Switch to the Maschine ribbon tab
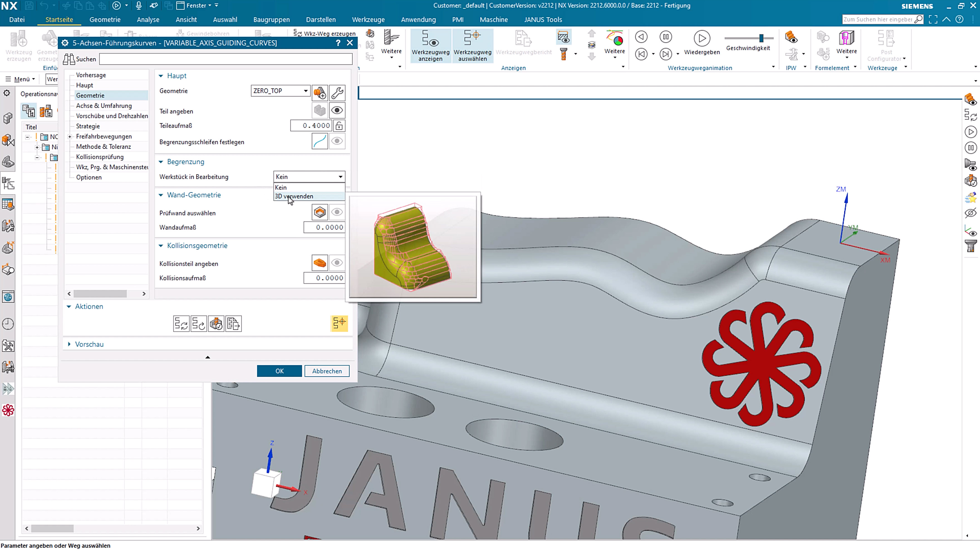Screen dimensions: 980x551 point(494,19)
